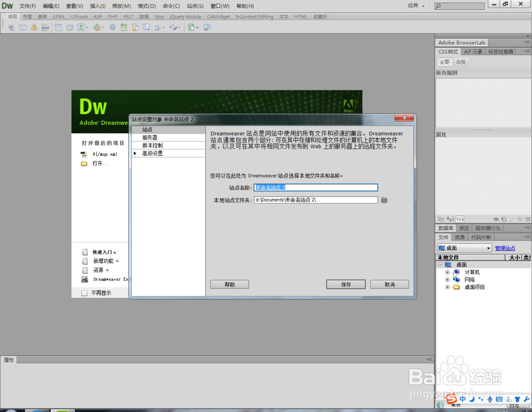Click the Sogou input method S icon

452,399
